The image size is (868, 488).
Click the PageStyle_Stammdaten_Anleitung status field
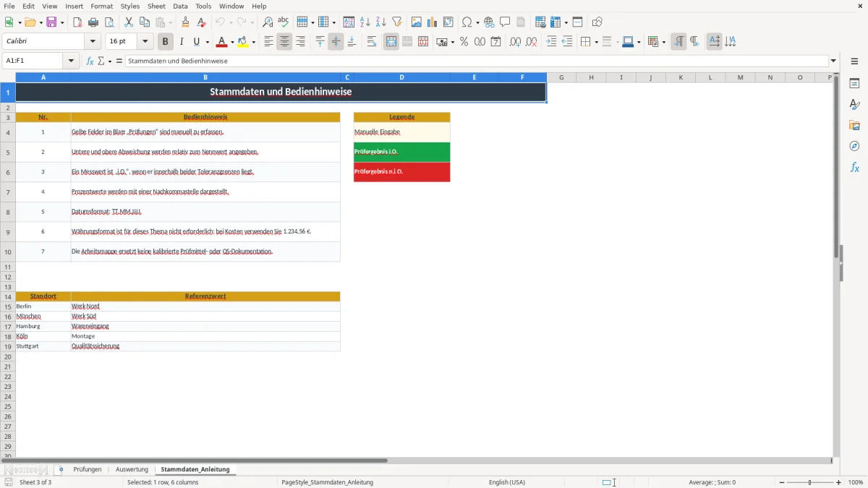coord(328,482)
